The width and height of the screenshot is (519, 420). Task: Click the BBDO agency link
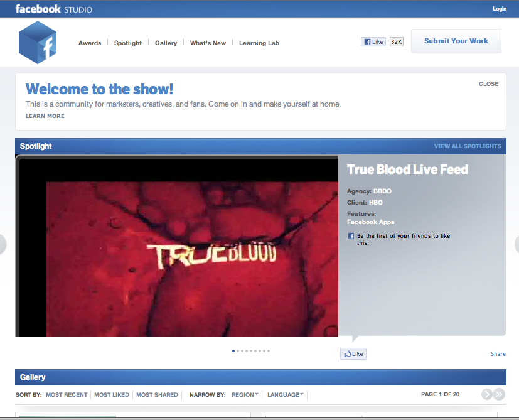pos(382,191)
